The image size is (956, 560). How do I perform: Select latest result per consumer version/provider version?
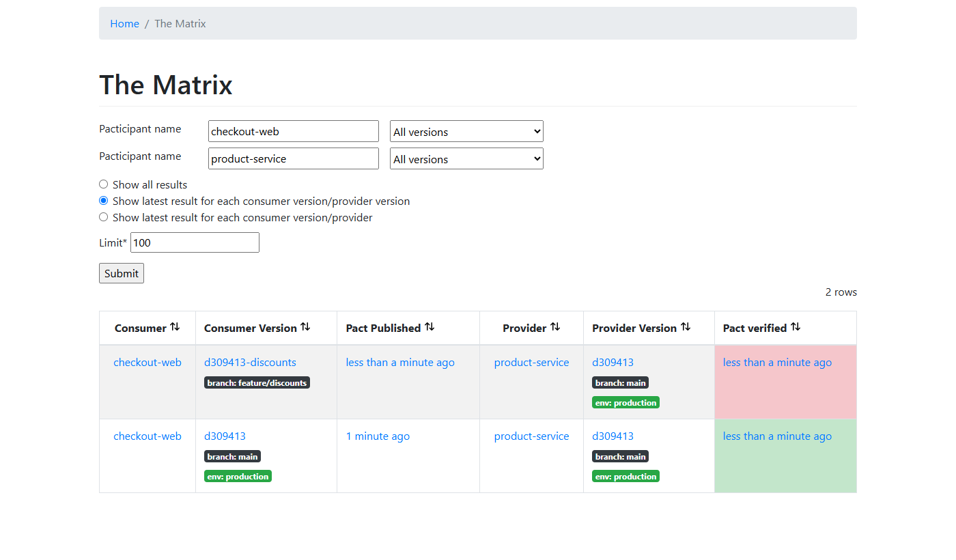(104, 201)
